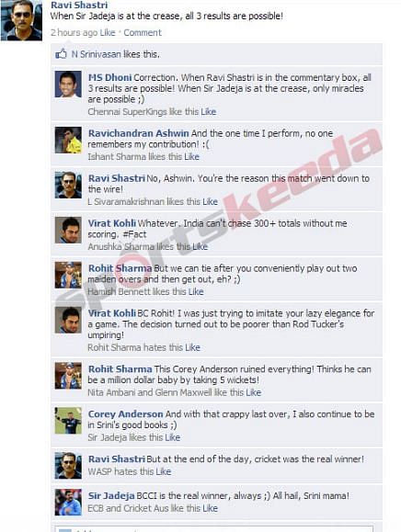Like MS Dhoni's comment
The height and width of the screenshot is (532, 401).
[x=209, y=111]
